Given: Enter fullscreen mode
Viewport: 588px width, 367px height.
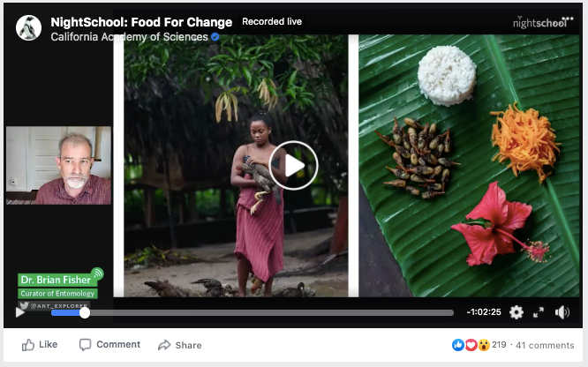Looking at the screenshot, I should click(x=539, y=312).
